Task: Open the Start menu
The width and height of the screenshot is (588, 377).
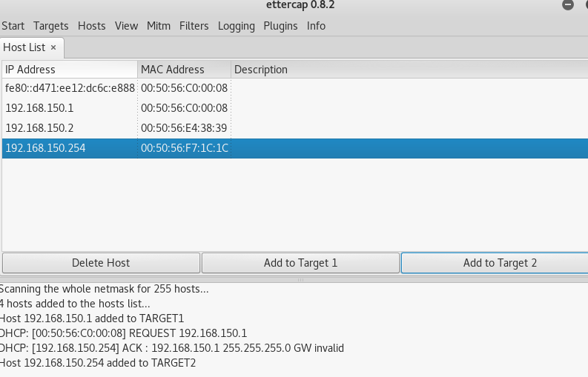Action: pyautogui.click(x=13, y=26)
